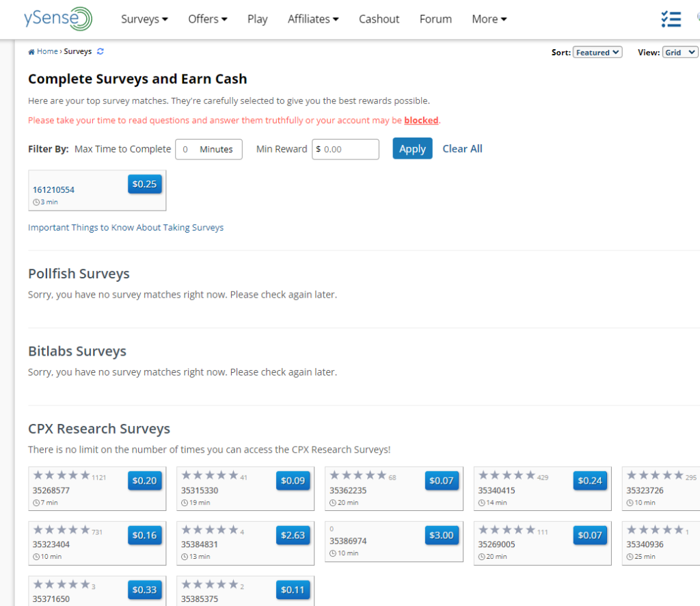Click the Apply filter button
The width and height of the screenshot is (700, 606).
click(412, 148)
